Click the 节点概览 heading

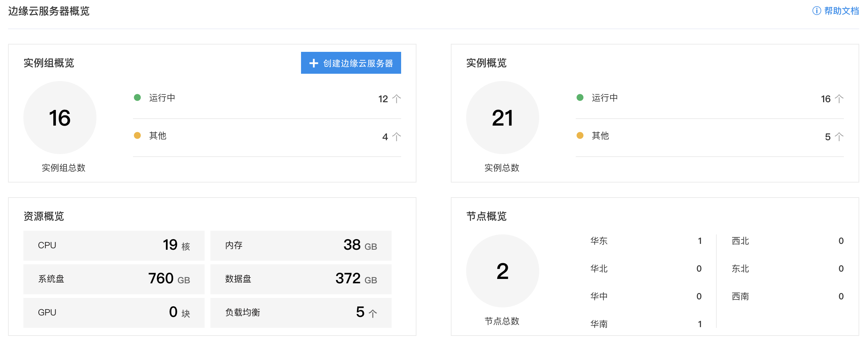pyautogui.click(x=486, y=216)
